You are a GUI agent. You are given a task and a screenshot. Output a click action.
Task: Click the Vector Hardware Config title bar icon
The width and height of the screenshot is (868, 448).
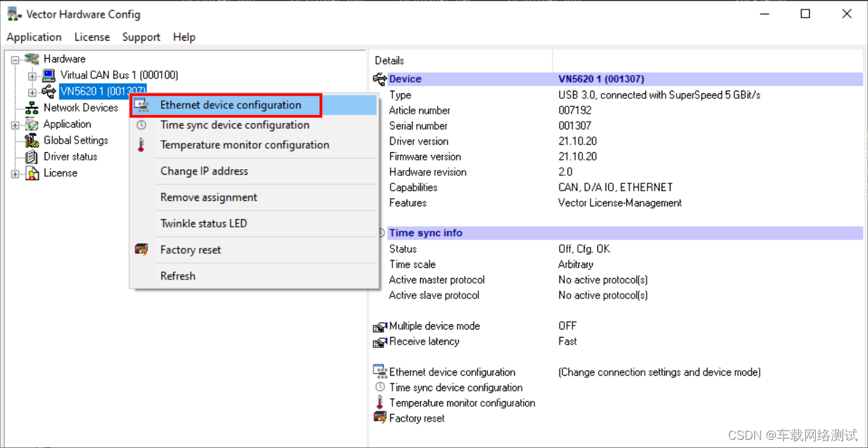(14, 14)
